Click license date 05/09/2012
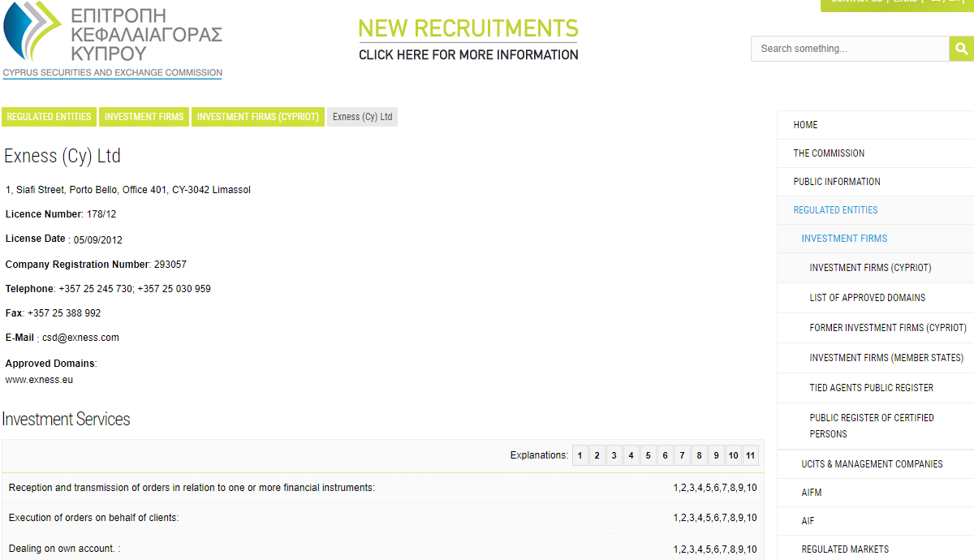The image size is (974, 560). click(98, 239)
